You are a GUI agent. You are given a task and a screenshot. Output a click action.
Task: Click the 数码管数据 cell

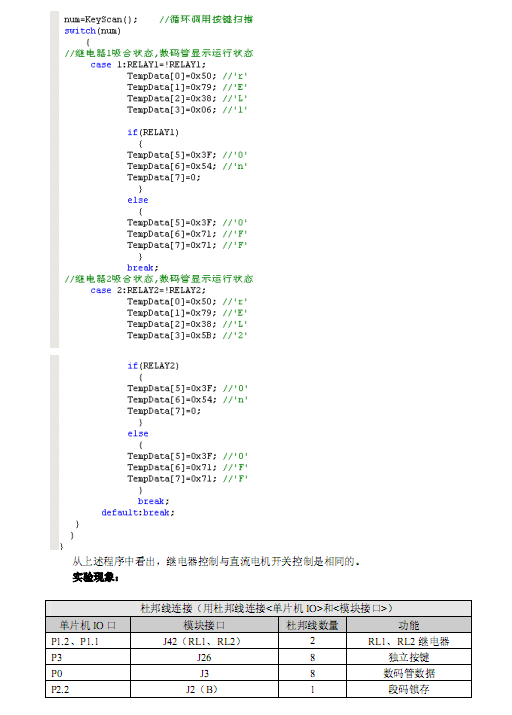tap(409, 673)
